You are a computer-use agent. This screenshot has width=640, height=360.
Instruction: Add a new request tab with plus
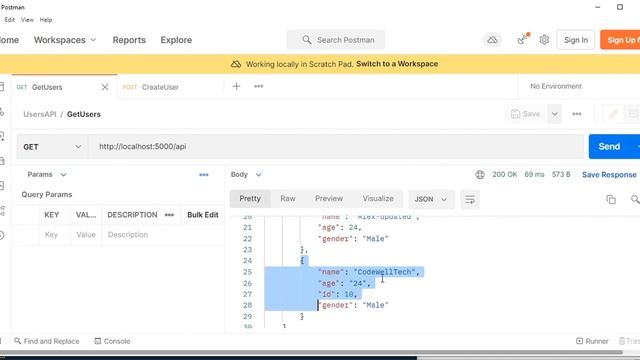(236, 87)
